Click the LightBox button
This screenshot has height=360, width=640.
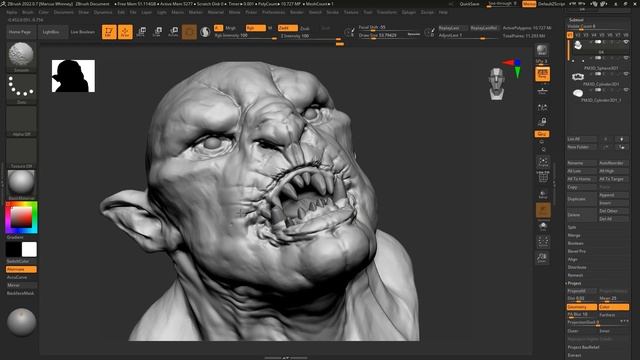click(x=51, y=32)
